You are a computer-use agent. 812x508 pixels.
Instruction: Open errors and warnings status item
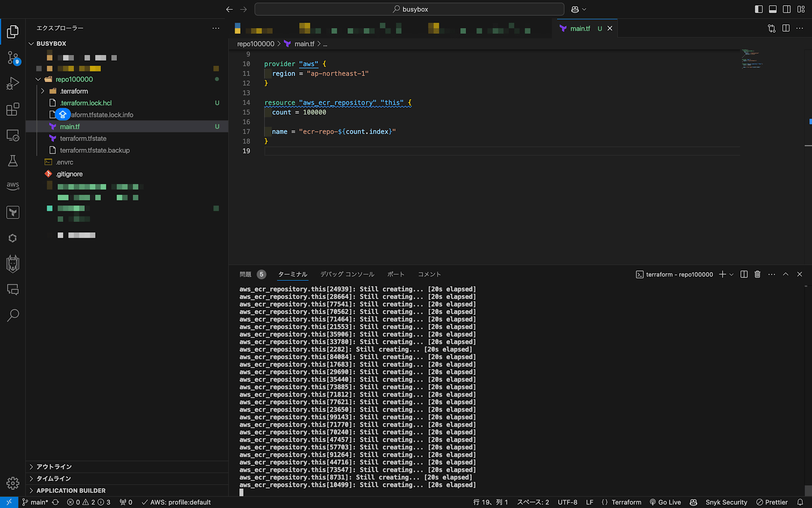pos(89,502)
